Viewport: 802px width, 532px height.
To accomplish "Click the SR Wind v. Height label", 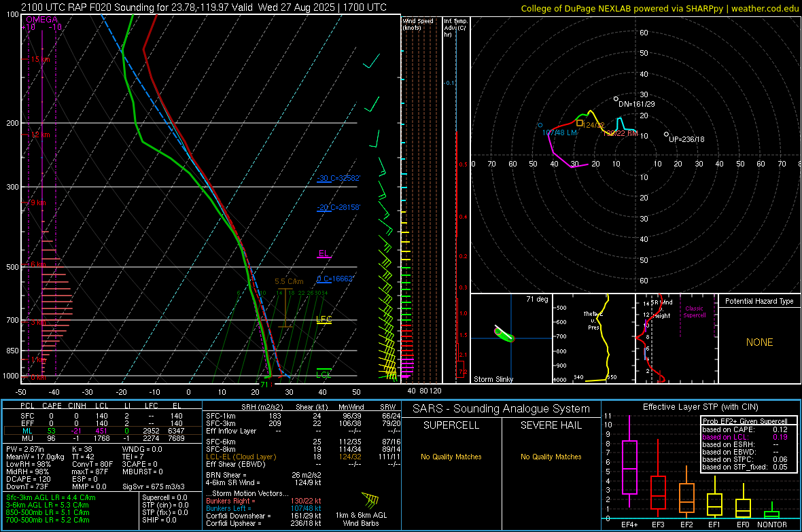I will pyautogui.click(x=662, y=309).
